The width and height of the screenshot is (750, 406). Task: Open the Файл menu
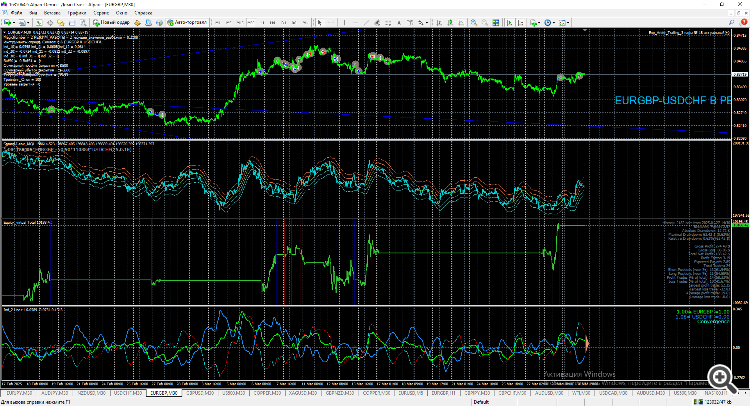tap(16, 13)
